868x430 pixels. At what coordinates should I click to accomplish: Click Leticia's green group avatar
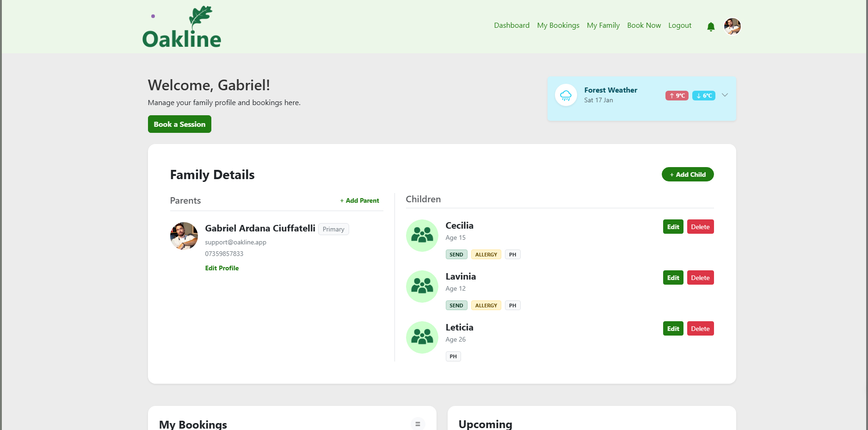[422, 337]
